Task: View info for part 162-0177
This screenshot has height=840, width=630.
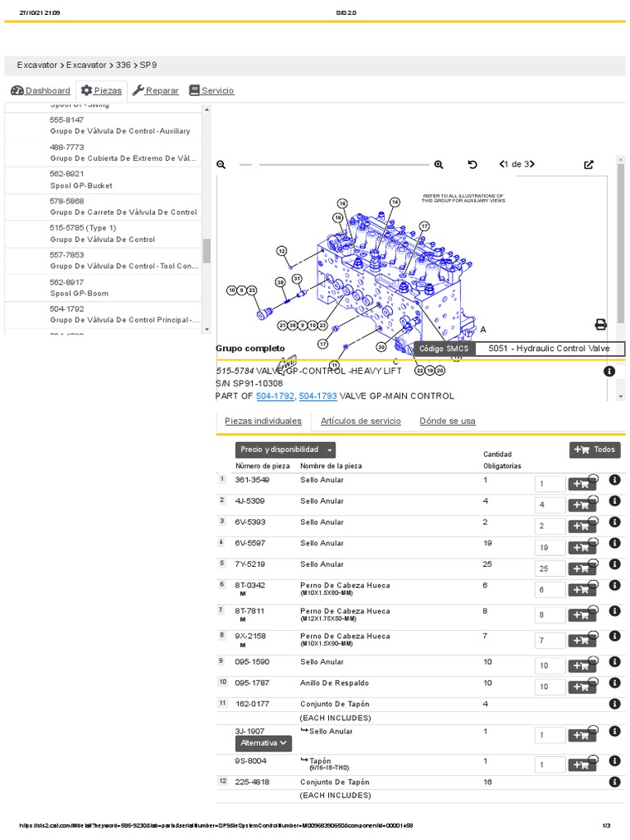Action: coord(614,704)
